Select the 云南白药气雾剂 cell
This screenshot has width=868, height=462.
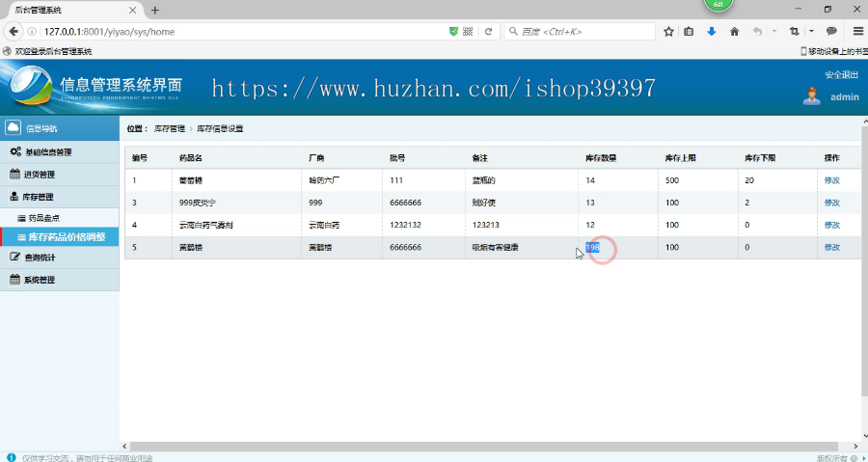point(206,225)
